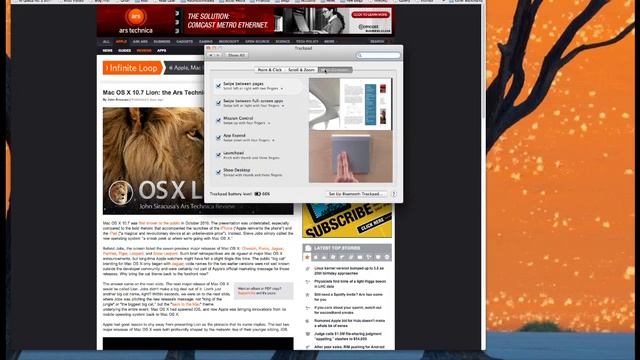Click Set Up Bluetooth Trackpad button

click(x=356, y=194)
